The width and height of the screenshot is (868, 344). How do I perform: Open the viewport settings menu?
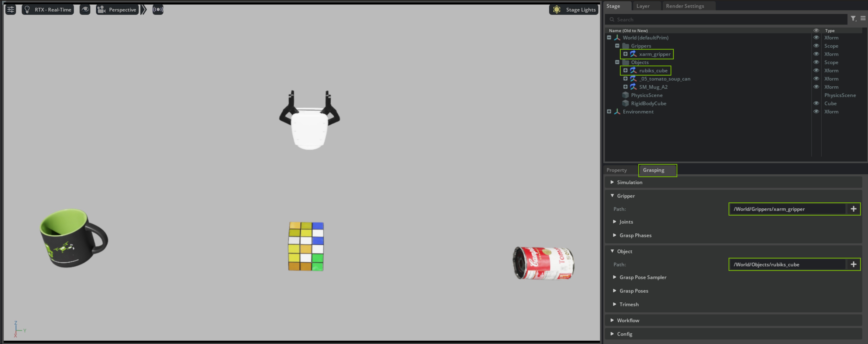point(10,9)
